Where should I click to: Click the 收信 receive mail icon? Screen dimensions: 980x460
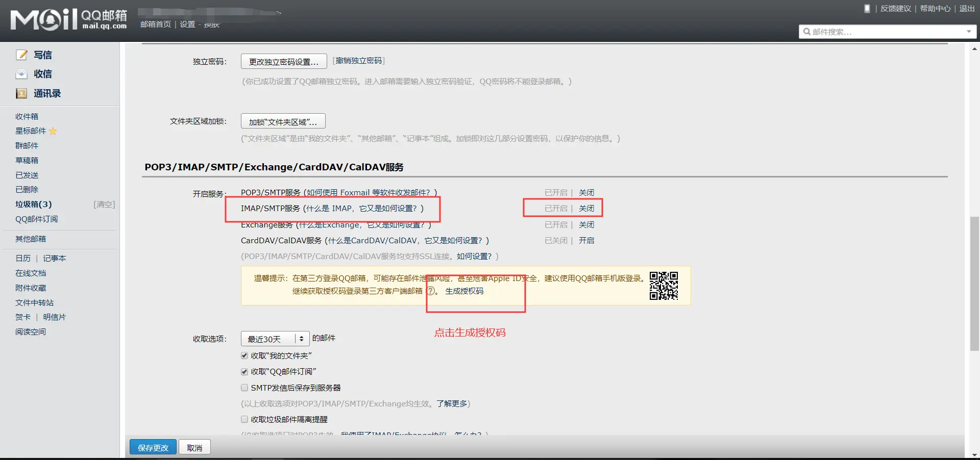point(21,74)
